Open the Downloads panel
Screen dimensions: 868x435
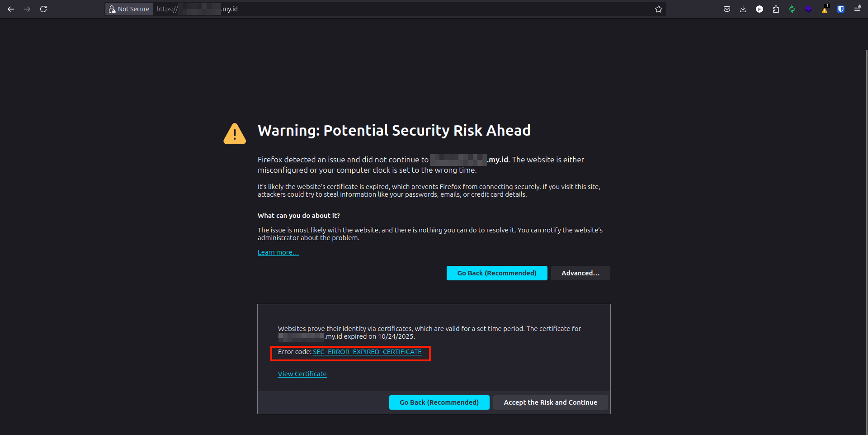(743, 9)
